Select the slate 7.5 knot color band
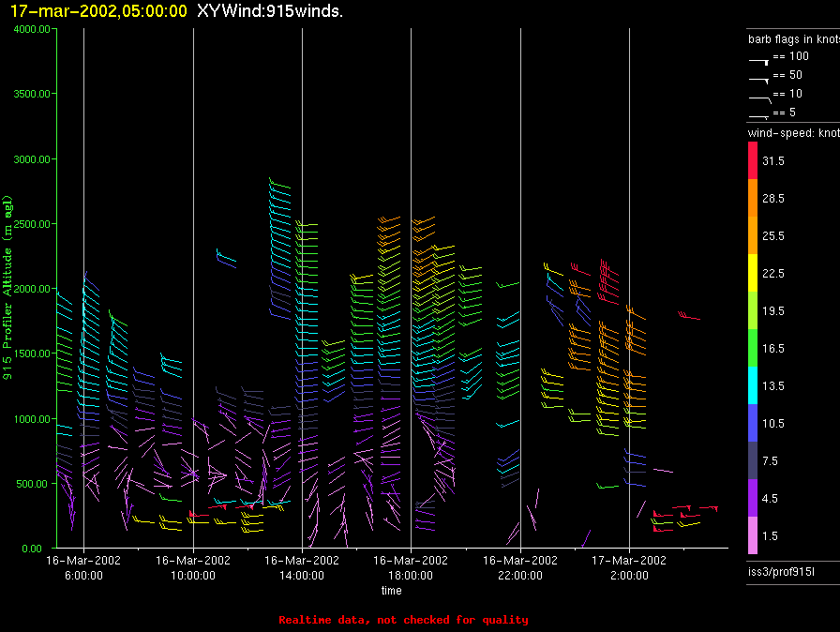 (x=753, y=460)
